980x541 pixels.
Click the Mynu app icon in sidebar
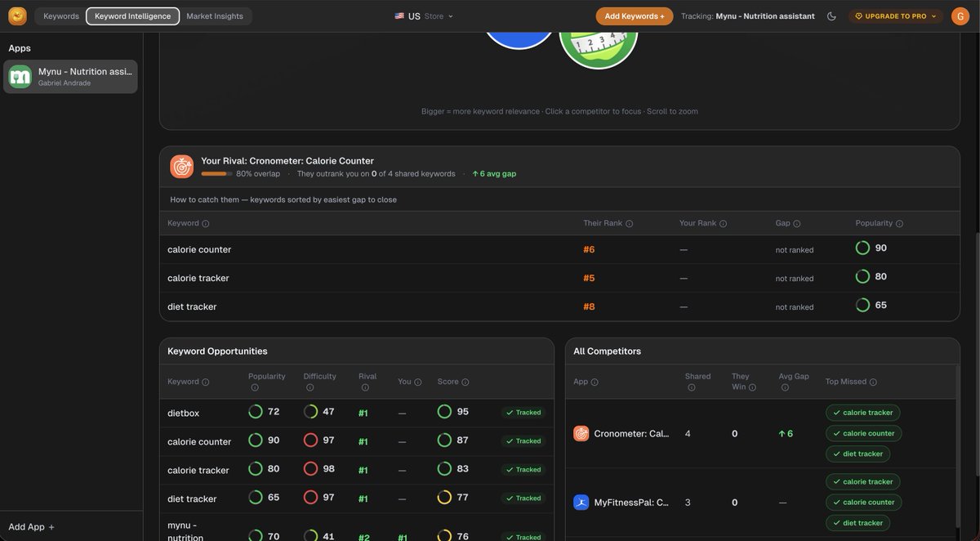[x=20, y=77]
